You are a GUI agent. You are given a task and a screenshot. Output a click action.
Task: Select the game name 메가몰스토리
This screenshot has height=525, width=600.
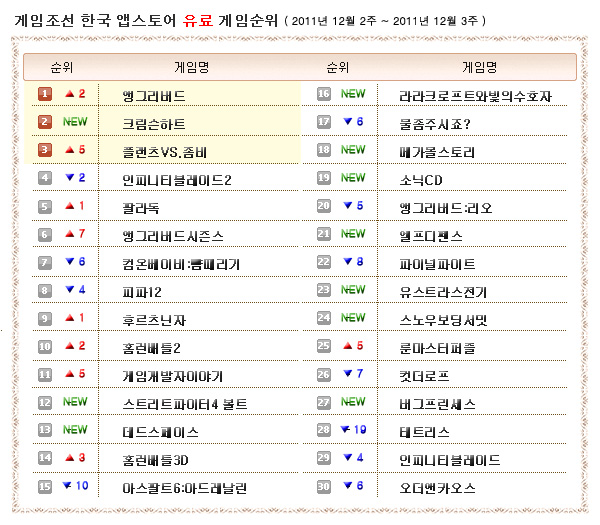437,152
